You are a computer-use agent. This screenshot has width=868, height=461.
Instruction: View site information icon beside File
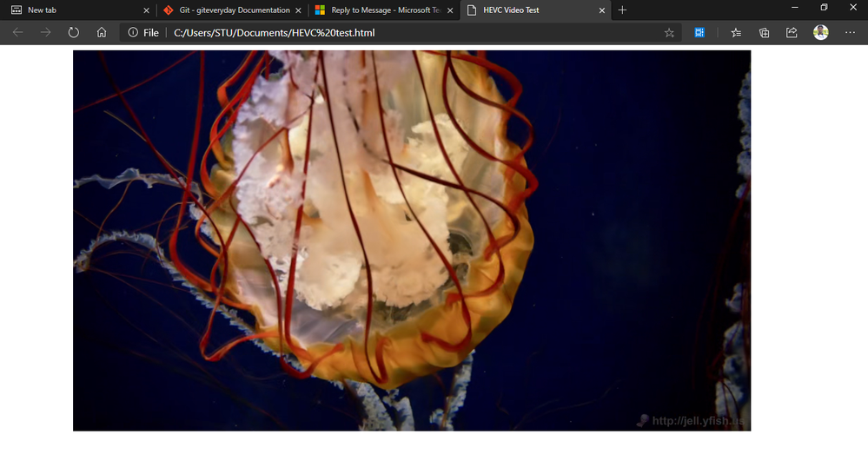(x=133, y=33)
